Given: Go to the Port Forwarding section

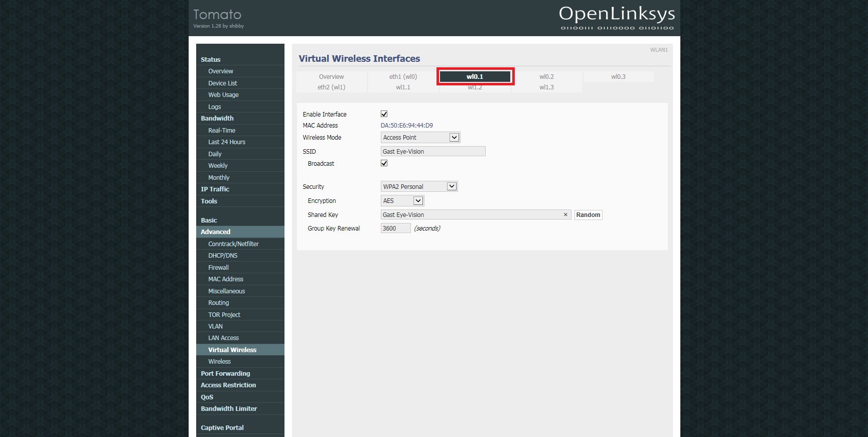Looking at the screenshot, I should [225, 374].
